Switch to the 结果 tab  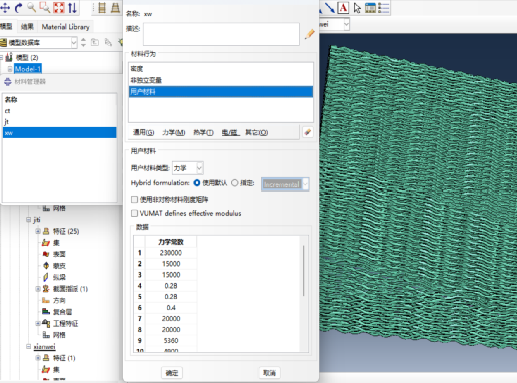(27, 27)
